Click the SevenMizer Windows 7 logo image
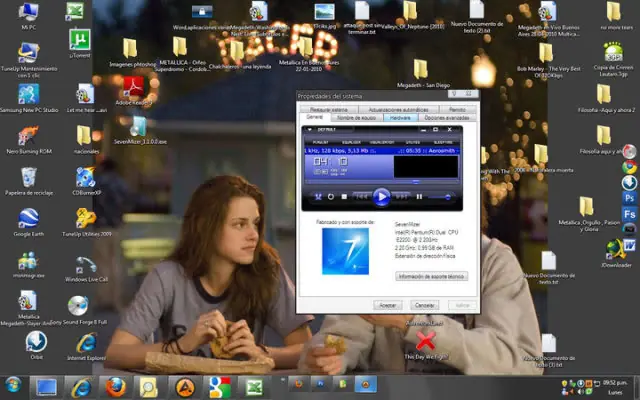Image resolution: width=640 pixels, height=400 pixels. (x=345, y=251)
